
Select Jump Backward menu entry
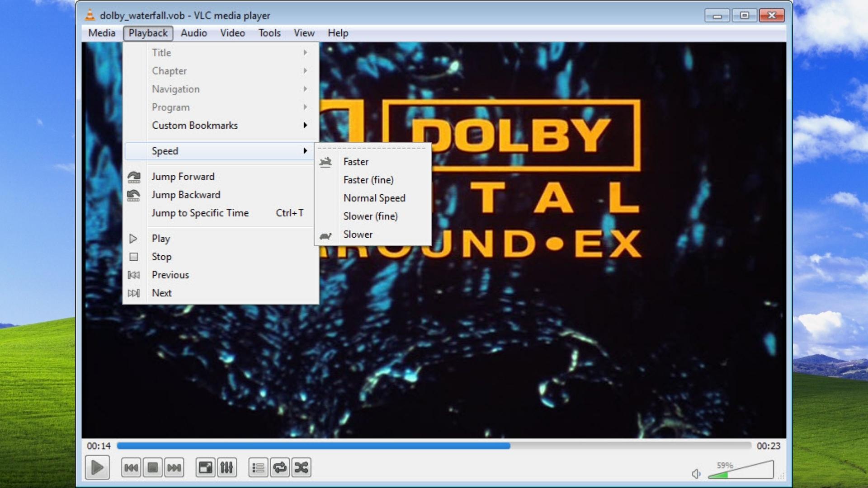221,195
